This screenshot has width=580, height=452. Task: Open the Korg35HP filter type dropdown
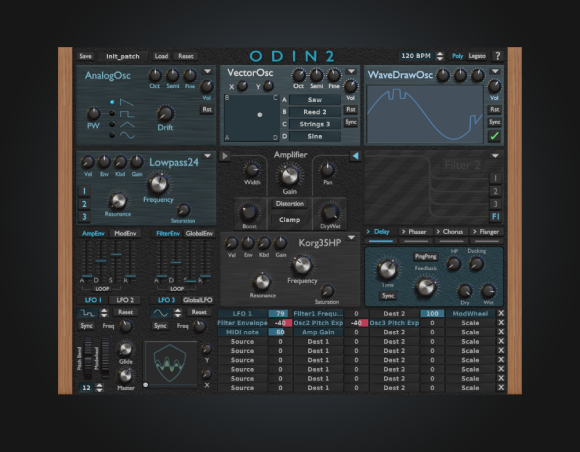tap(351, 237)
